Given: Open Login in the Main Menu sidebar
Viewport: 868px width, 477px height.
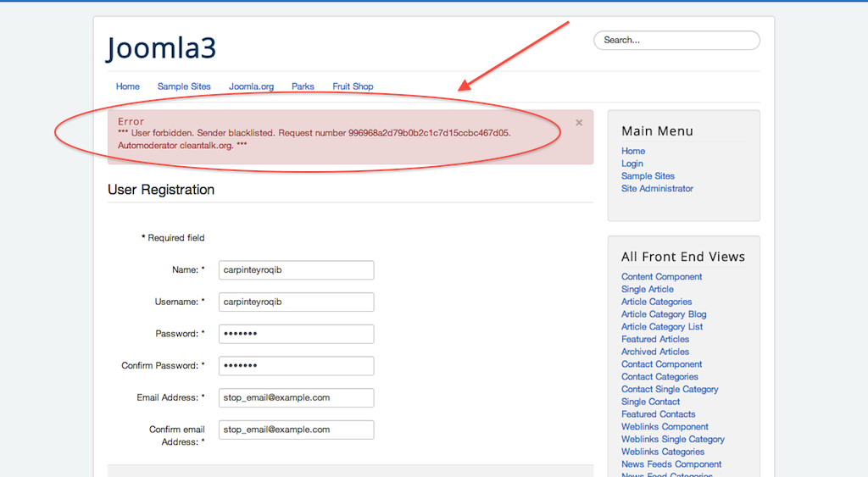Looking at the screenshot, I should pos(632,164).
